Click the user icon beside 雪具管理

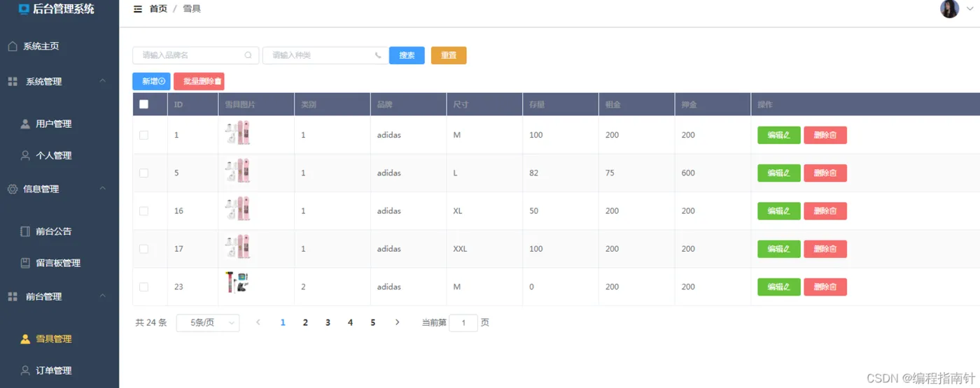point(25,339)
